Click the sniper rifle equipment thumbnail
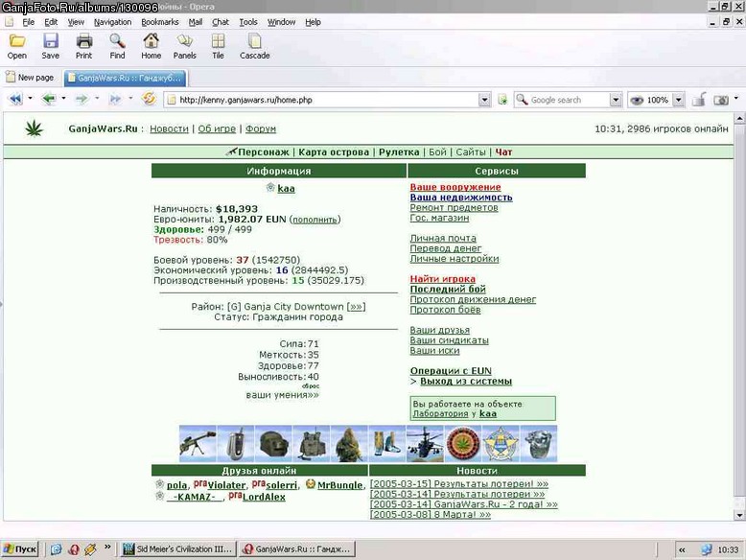 (198, 443)
